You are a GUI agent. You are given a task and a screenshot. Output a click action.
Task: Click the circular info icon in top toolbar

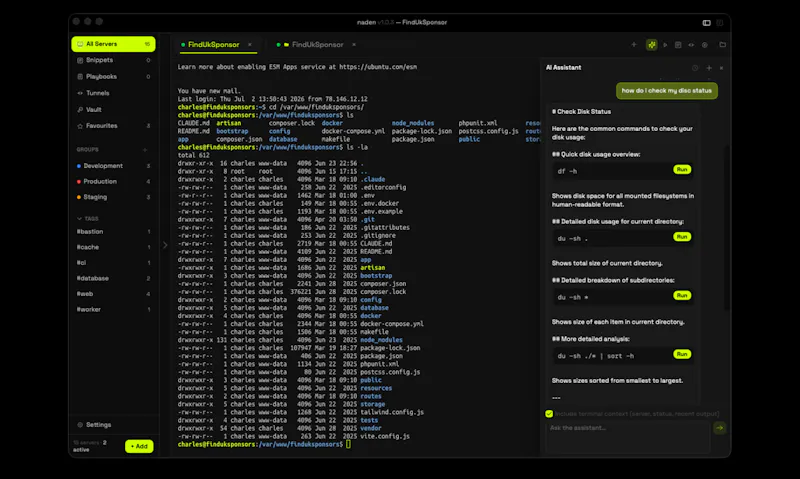coord(705,45)
